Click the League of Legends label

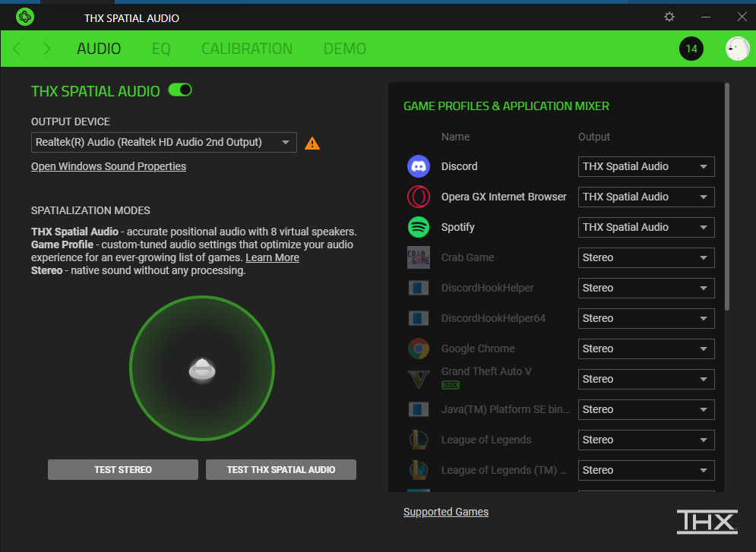(486, 440)
